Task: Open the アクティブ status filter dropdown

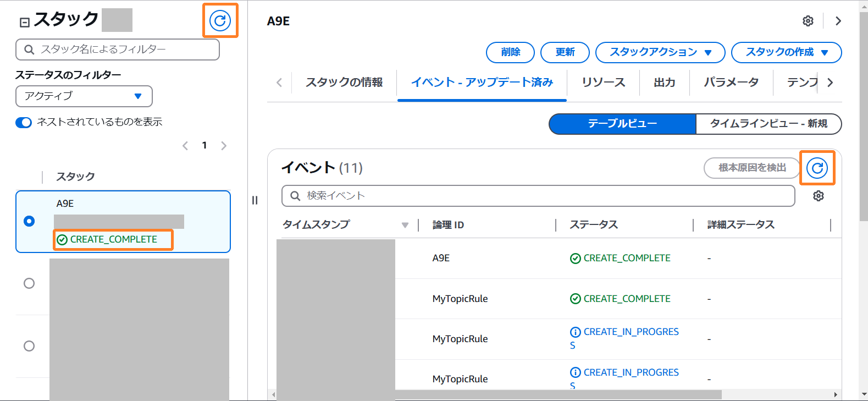Action: pos(84,96)
